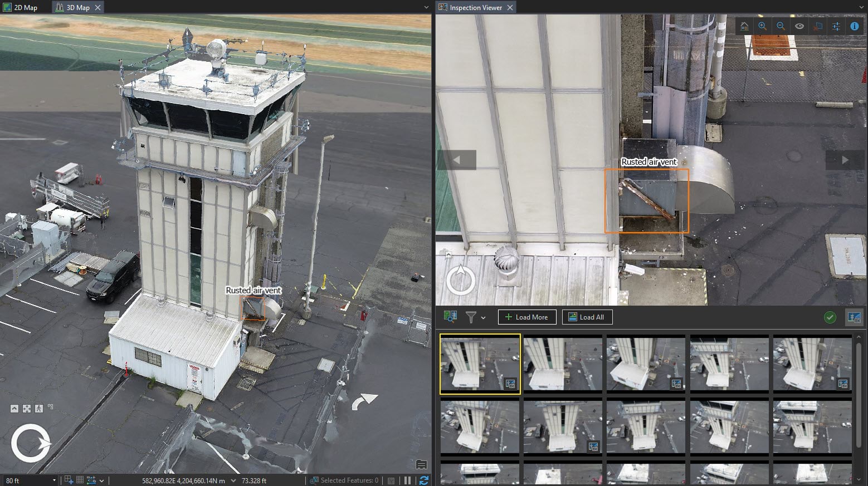Toggle the highlighted button right of the checkmark
Viewport: 868px width, 486px height.
pos(854,317)
